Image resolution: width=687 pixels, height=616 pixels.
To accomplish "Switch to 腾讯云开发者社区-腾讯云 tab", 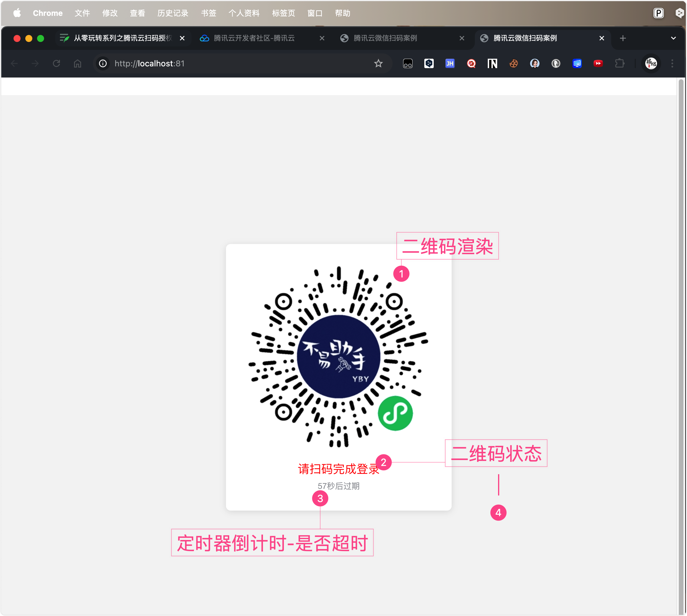I will point(254,38).
